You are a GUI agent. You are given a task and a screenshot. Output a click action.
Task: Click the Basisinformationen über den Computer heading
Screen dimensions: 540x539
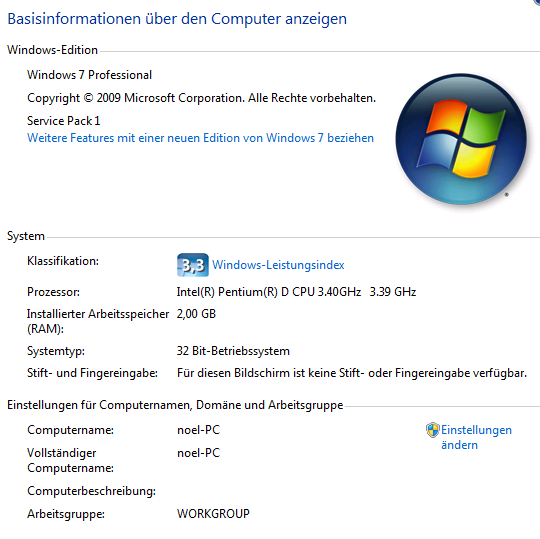pyautogui.click(x=177, y=19)
